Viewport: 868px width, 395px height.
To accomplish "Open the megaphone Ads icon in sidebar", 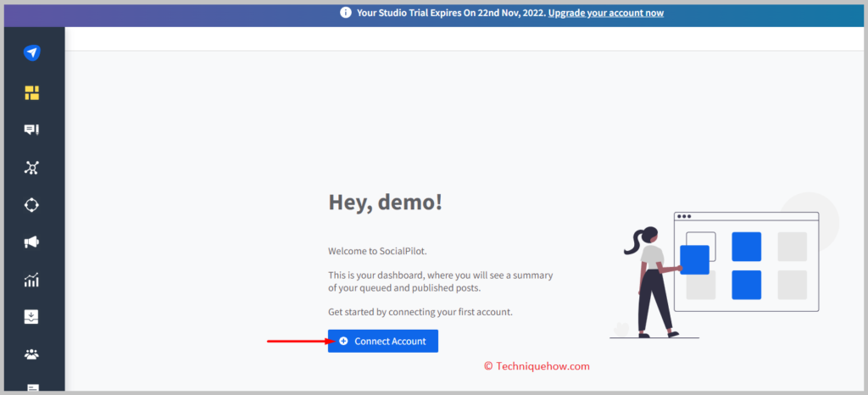I will pos(31,242).
